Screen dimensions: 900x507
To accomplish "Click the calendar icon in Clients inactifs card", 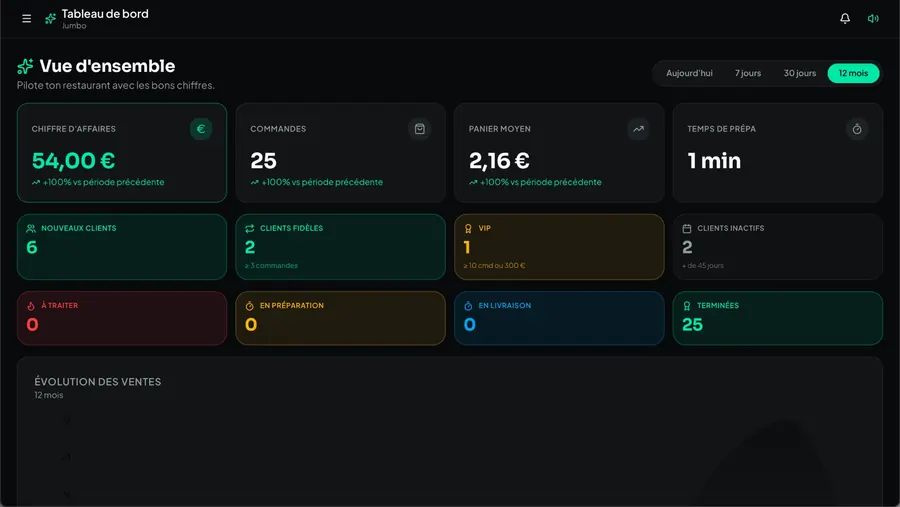I will (x=686, y=229).
